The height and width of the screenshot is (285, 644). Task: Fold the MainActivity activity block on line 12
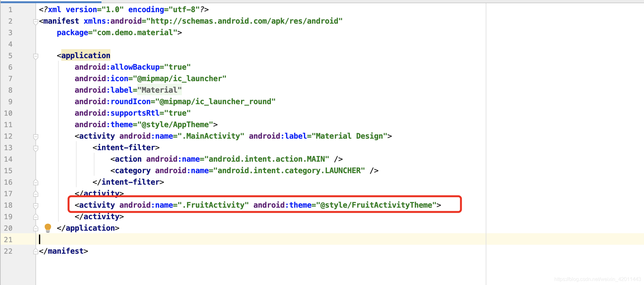(x=35, y=137)
